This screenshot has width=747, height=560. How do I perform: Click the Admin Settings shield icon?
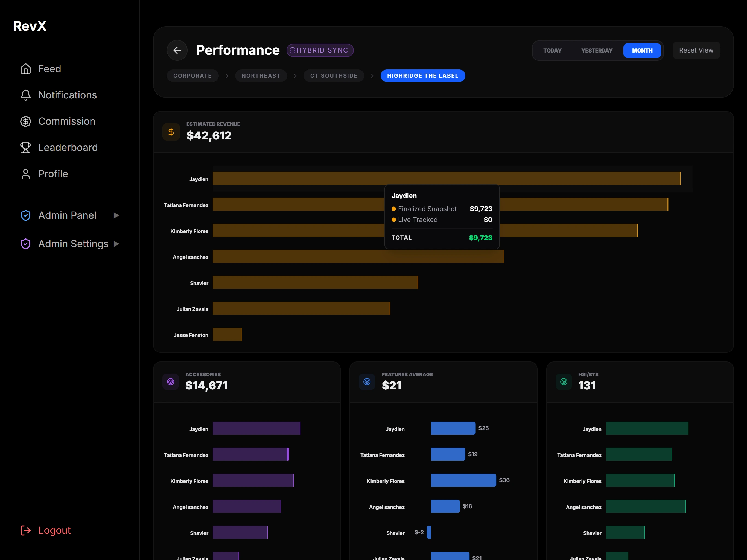pos(26,244)
